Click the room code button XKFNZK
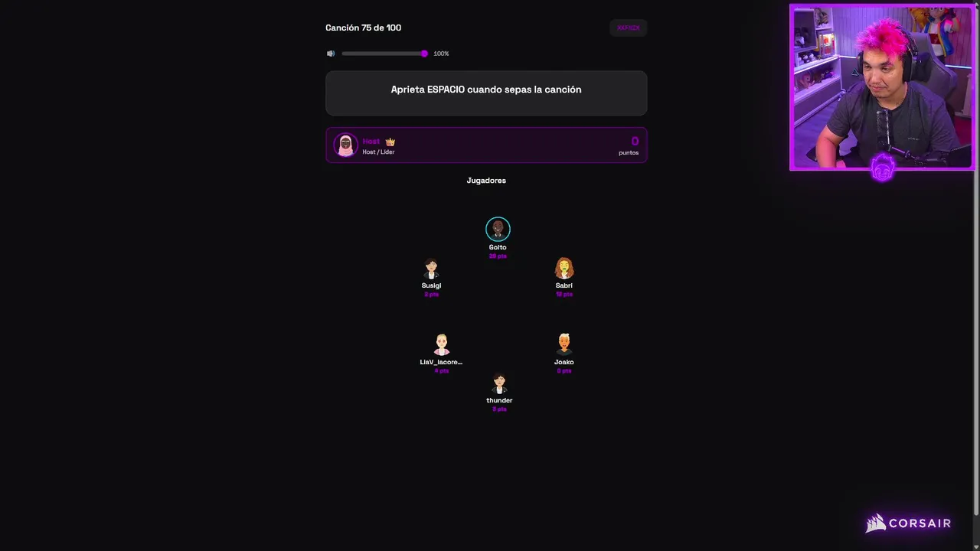Screen dimensions: 980x551 click(629, 28)
